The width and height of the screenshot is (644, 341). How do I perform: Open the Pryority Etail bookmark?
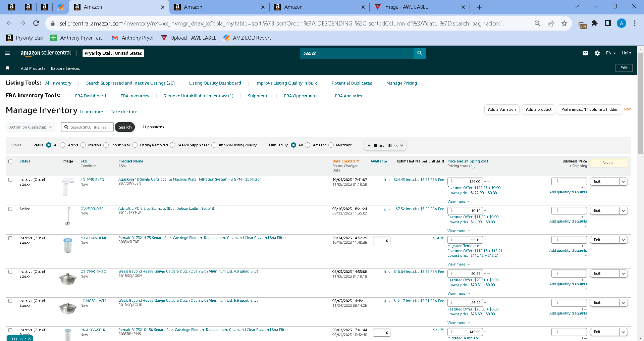pos(25,38)
